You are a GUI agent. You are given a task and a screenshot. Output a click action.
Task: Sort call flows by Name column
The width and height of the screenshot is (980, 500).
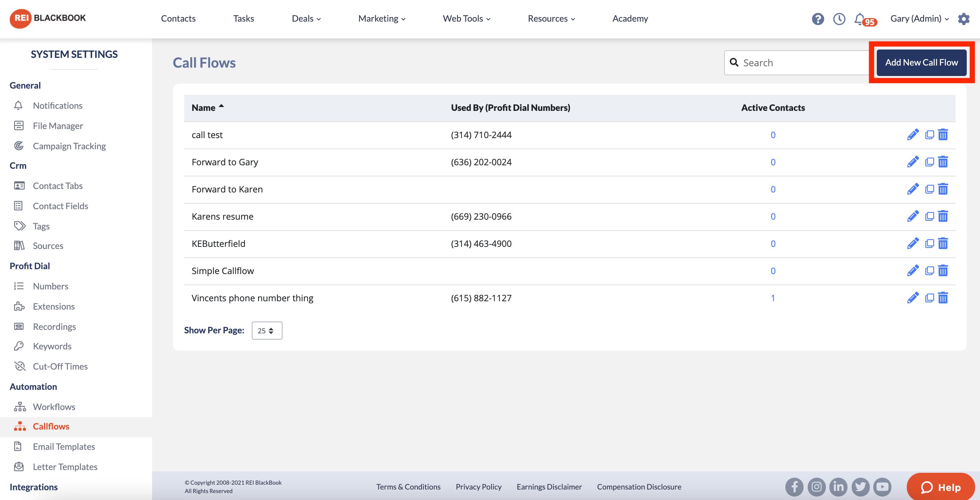click(208, 108)
